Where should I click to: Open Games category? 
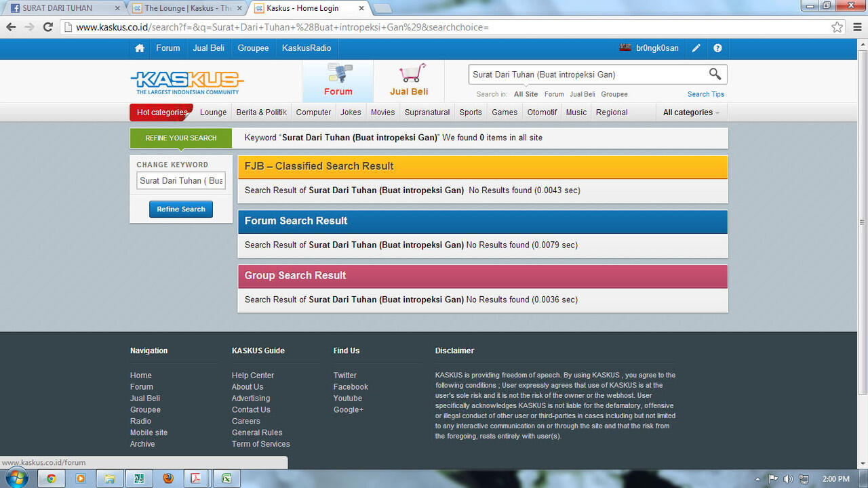point(505,113)
